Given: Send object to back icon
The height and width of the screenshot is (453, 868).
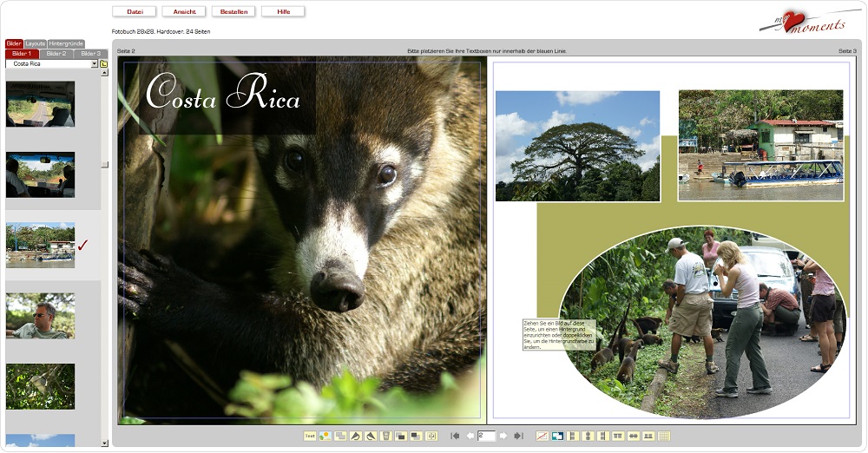Looking at the screenshot, I should click(x=417, y=437).
